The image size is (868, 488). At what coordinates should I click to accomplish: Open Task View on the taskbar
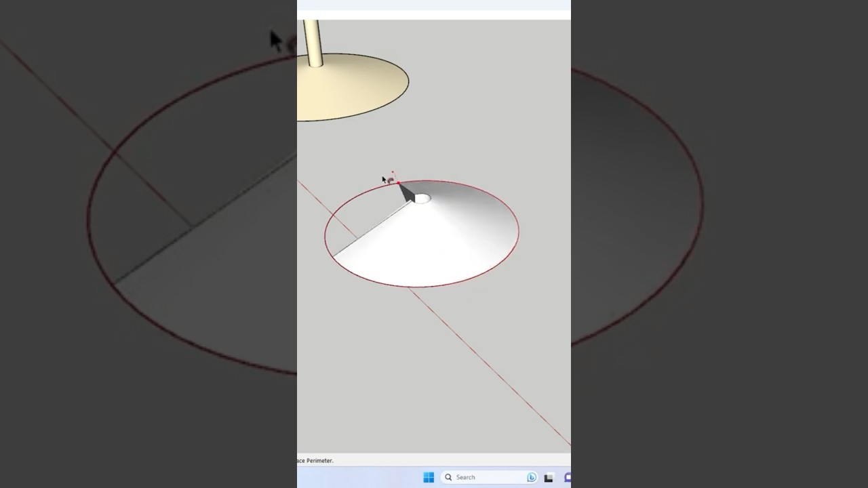[549, 477]
